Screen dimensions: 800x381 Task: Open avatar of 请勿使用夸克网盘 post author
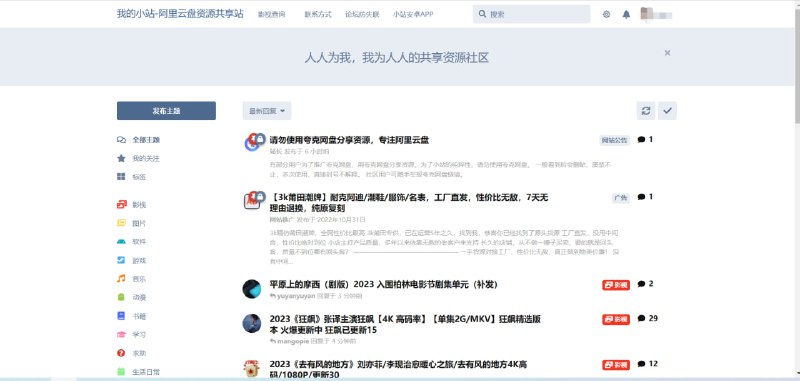point(252,143)
